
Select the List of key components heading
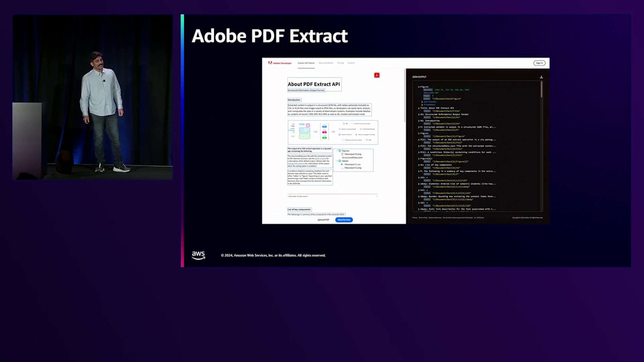299,209
